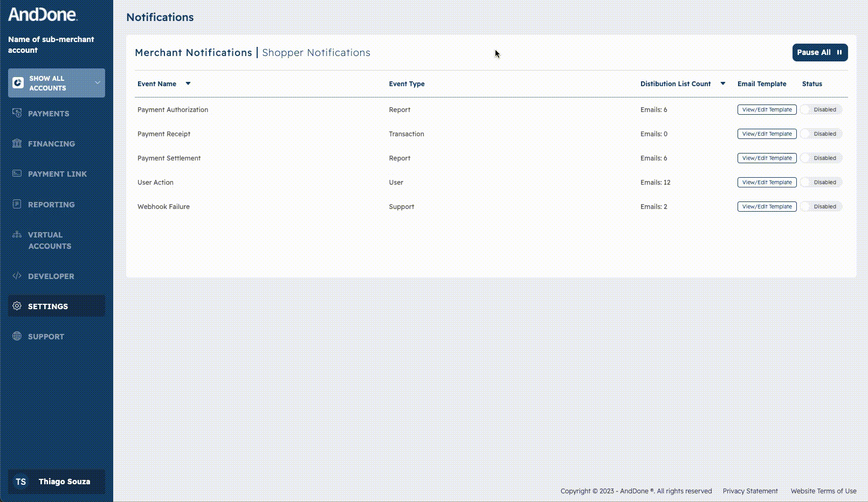Open Thiago Souza user profile
This screenshot has width=868, height=502.
57,482
